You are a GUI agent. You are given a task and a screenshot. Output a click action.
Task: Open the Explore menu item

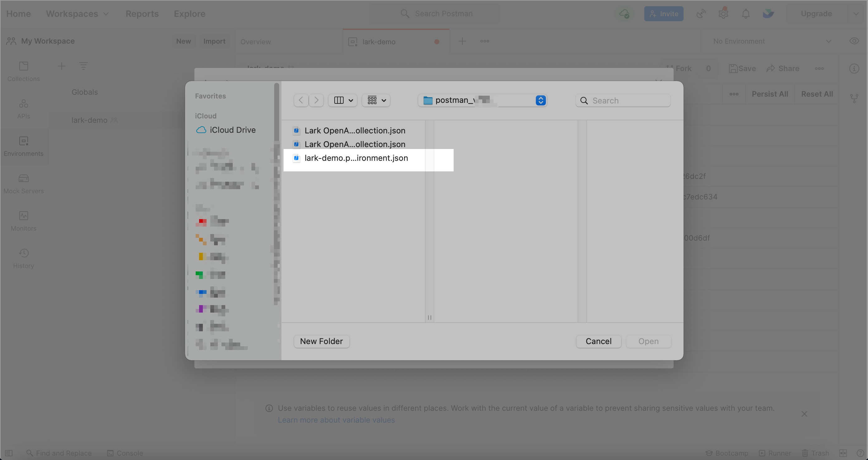point(189,14)
